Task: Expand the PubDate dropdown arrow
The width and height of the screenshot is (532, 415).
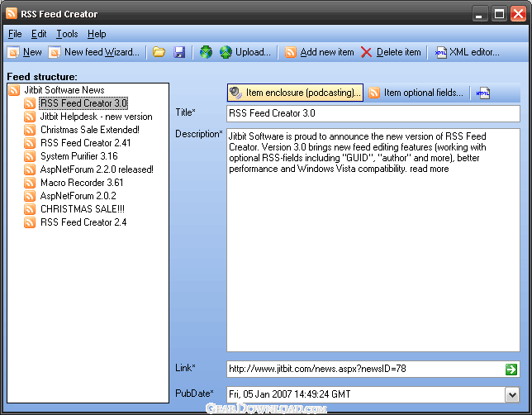Action: (512, 394)
